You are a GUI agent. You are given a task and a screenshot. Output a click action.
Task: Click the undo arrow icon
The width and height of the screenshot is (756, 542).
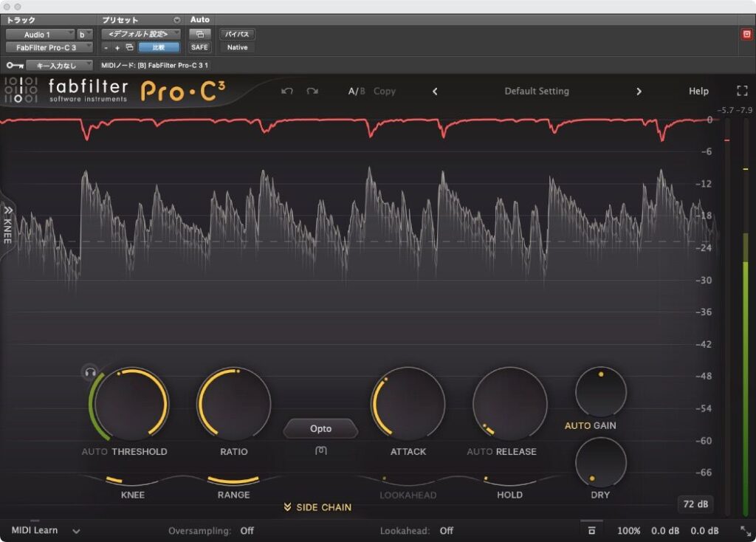click(287, 91)
